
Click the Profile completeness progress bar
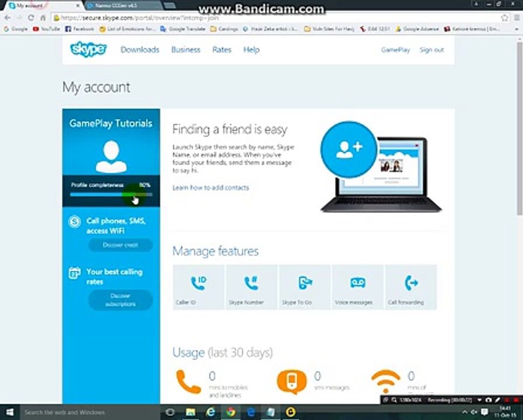click(111, 194)
